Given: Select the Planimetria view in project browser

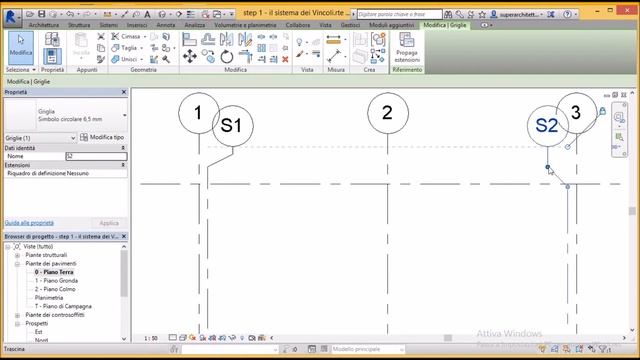Looking at the screenshot, I should tap(49, 298).
